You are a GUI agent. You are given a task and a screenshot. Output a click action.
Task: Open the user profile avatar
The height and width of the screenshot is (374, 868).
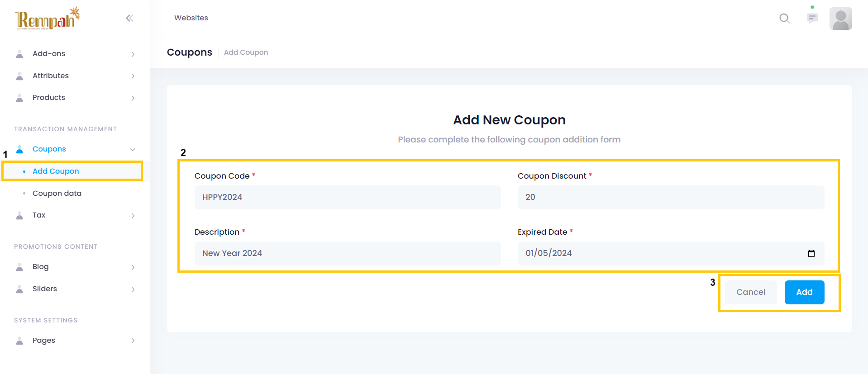pyautogui.click(x=840, y=19)
